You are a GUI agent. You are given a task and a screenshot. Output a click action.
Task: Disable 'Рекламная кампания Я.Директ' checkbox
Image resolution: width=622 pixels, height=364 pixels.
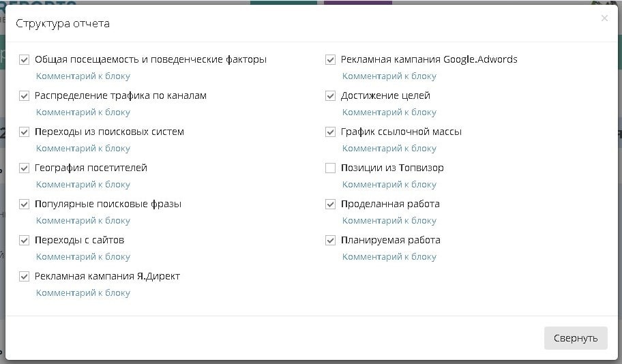coord(25,277)
